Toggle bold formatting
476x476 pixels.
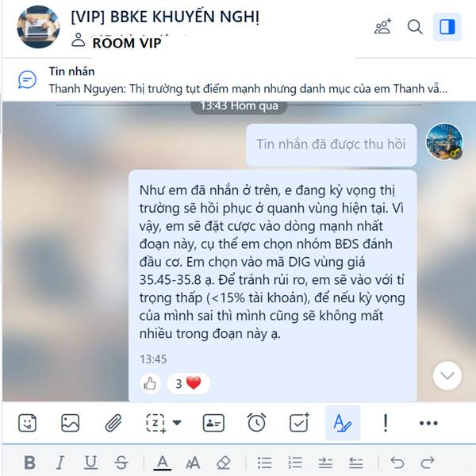tap(30, 463)
